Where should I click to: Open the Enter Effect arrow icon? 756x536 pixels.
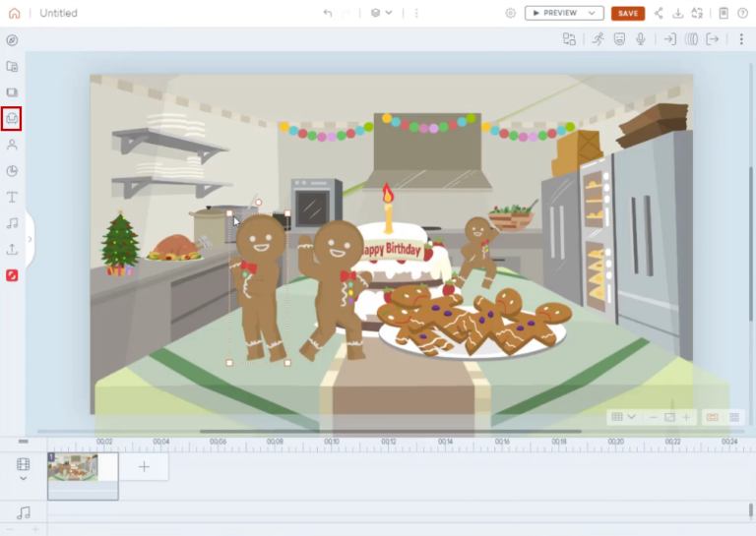point(669,39)
